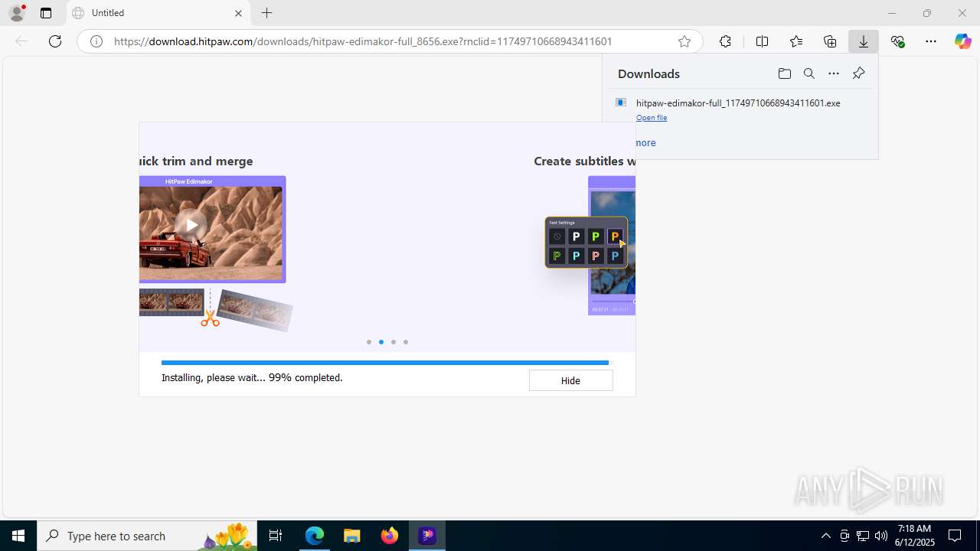
Task: Open more options in Downloads panel
Action: [834, 73]
